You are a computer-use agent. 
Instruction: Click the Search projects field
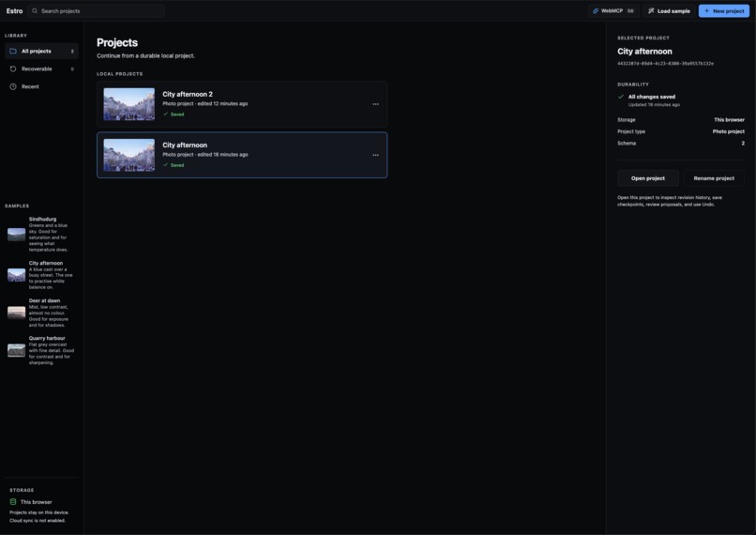coord(96,10)
